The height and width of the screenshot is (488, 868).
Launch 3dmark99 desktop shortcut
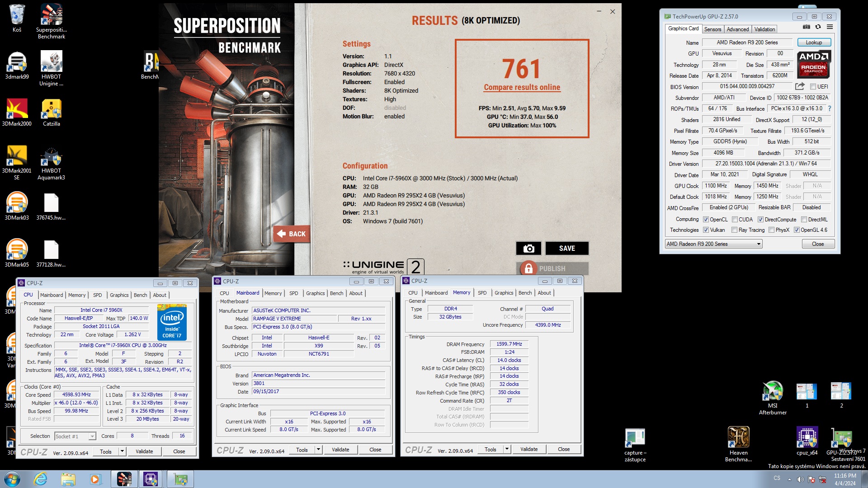click(17, 66)
